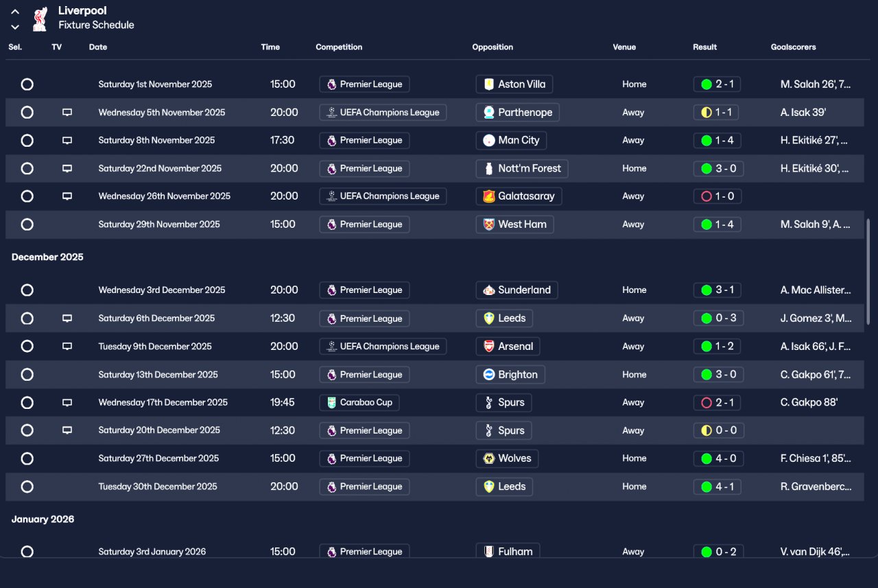878x588 pixels.
Task: Sort by the Venue column header
Action: point(624,47)
